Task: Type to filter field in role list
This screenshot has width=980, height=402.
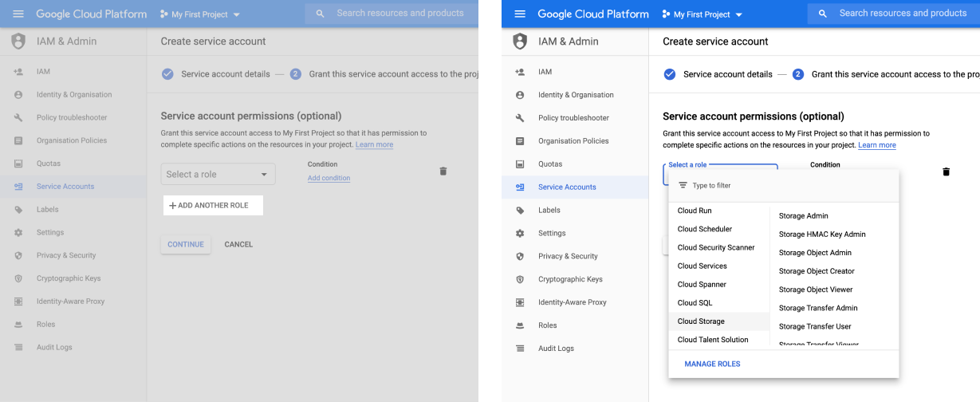Action: 789,186
